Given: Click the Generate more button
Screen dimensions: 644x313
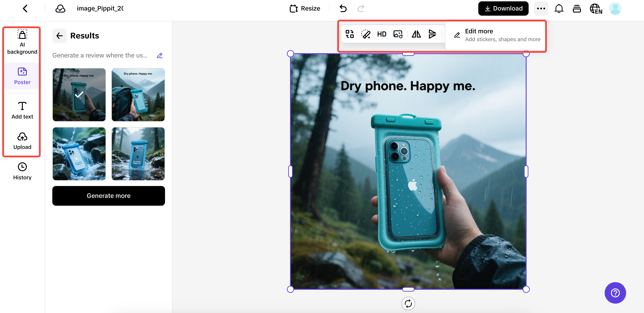Looking at the screenshot, I should coord(108,196).
